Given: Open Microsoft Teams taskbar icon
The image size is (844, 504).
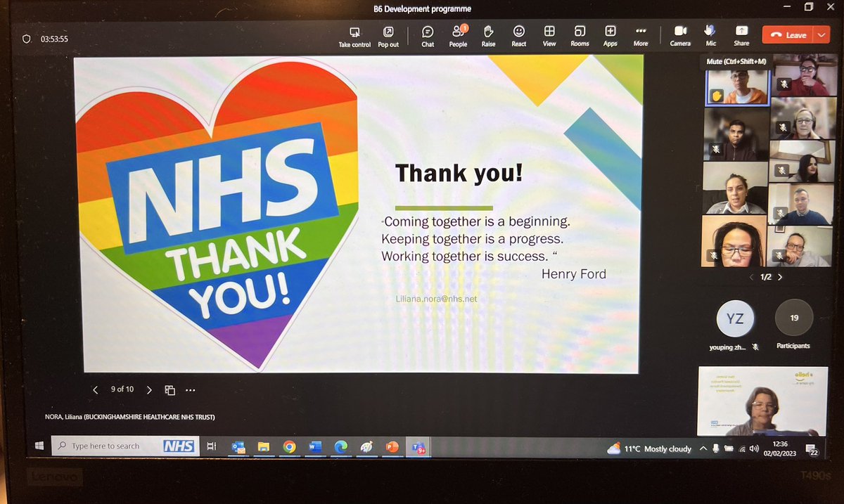Looking at the screenshot, I should [x=418, y=447].
